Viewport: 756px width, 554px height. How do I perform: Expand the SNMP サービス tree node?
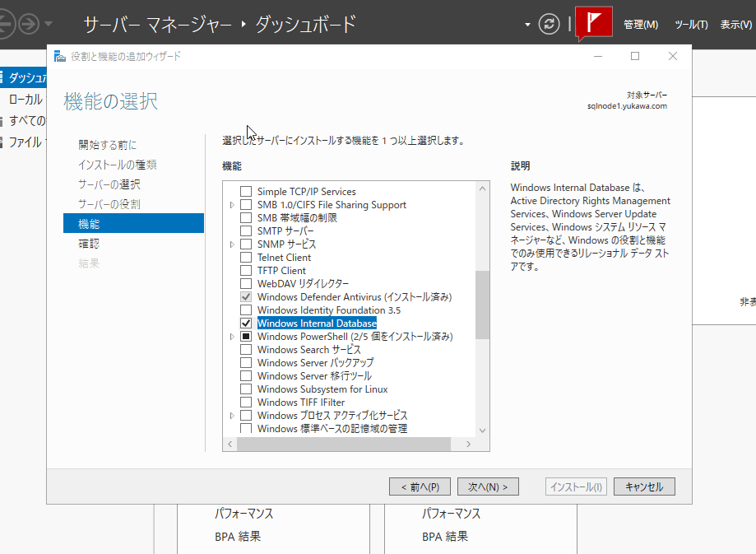231,244
